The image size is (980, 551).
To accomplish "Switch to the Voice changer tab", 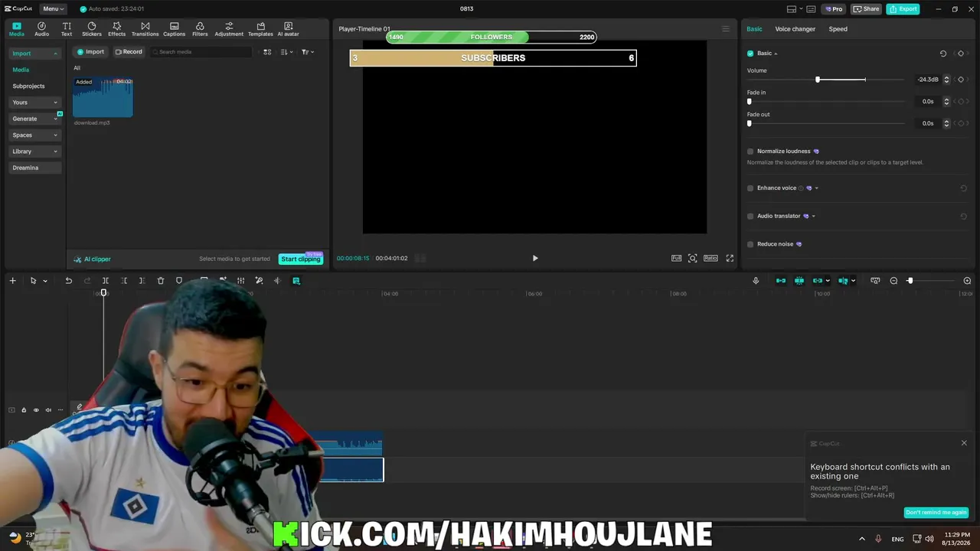I will pyautogui.click(x=795, y=29).
